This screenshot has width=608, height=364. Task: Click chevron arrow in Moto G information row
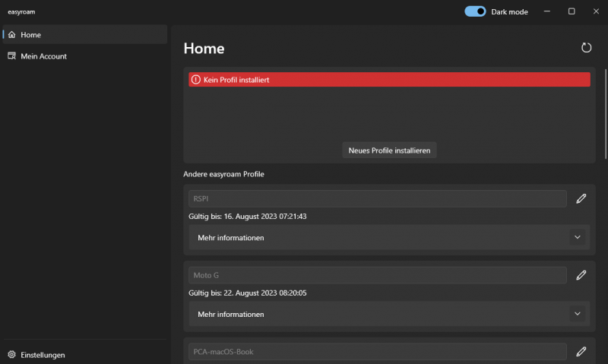coord(577,314)
